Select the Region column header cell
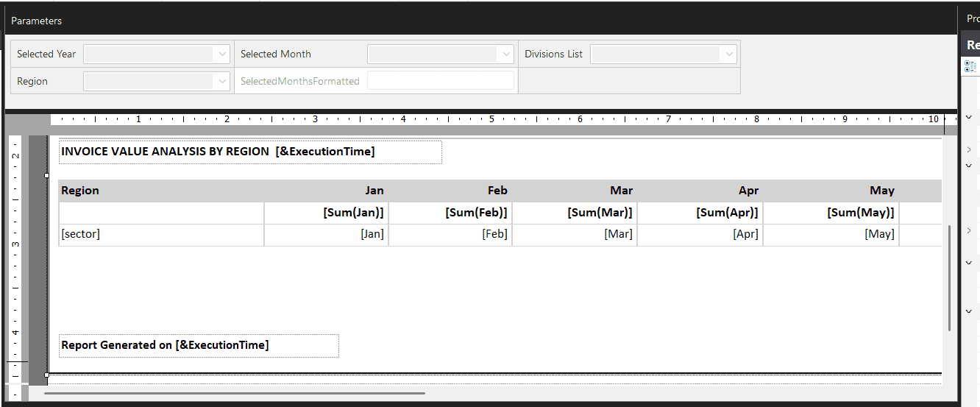Viewport: 980px width, 407px height. (x=160, y=191)
